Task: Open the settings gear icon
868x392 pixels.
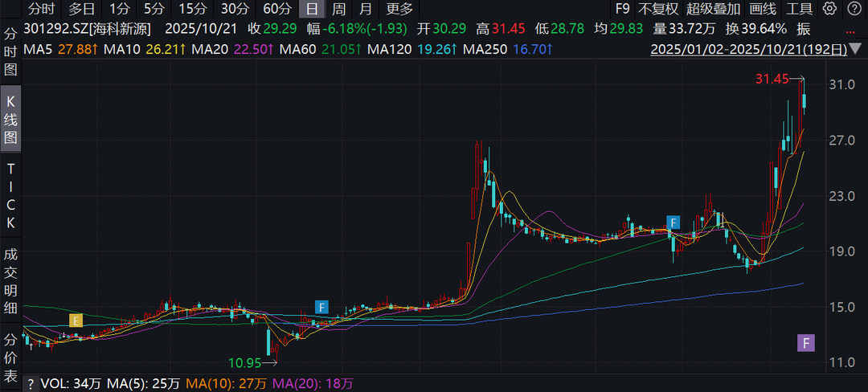Action: click(829, 9)
